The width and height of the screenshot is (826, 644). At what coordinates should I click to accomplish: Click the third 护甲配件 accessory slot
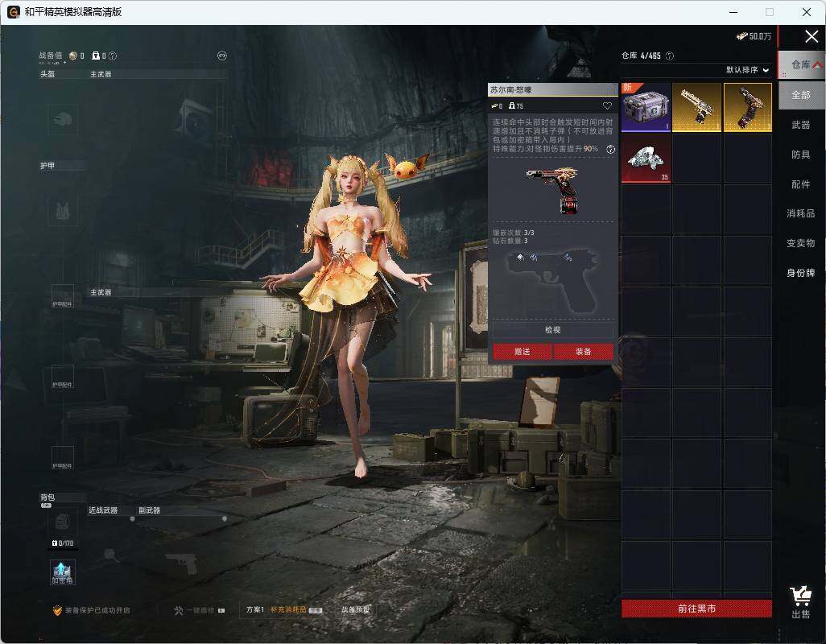[63, 457]
